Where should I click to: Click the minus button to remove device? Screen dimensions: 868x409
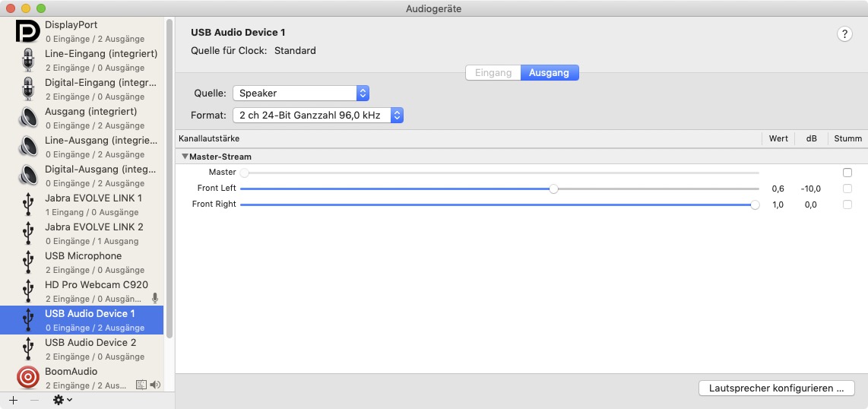tap(34, 400)
